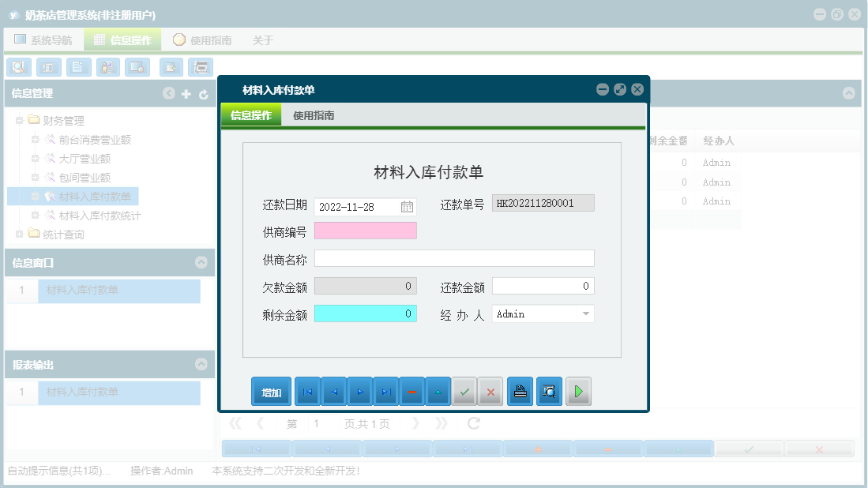Expand the 统计查询 tree folder
Screen dimensions: 868x488
pos(17,235)
